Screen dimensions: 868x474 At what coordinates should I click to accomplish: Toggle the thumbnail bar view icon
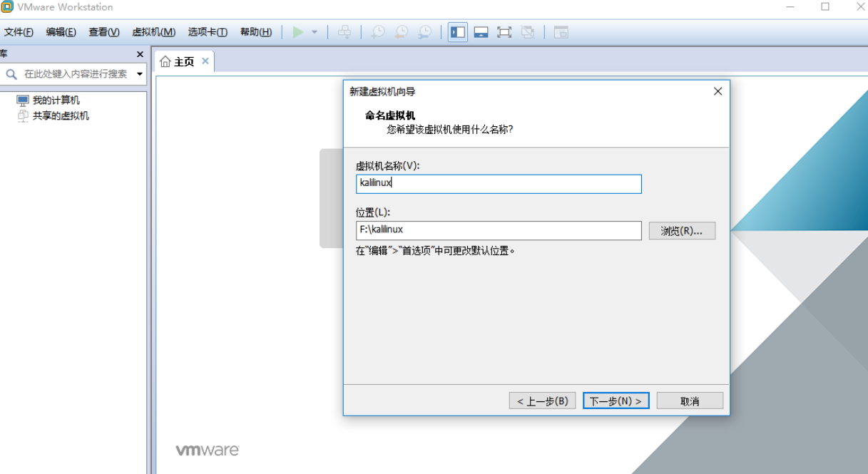[481, 32]
